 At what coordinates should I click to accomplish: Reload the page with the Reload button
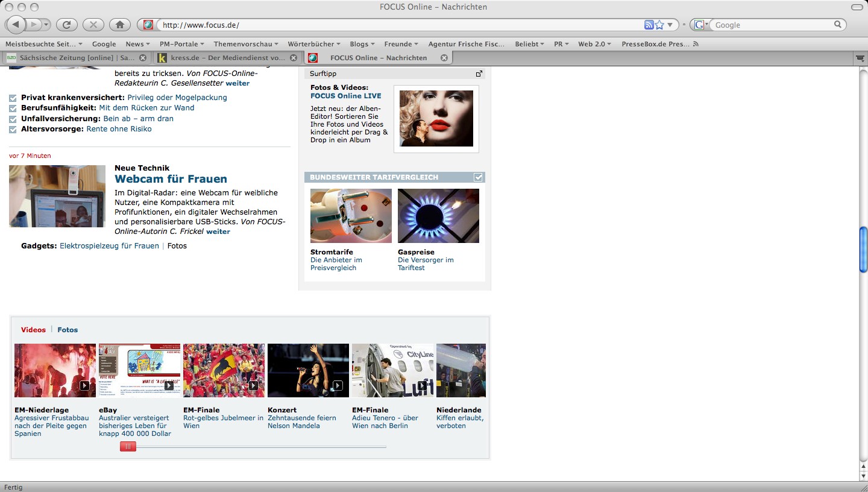click(67, 25)
